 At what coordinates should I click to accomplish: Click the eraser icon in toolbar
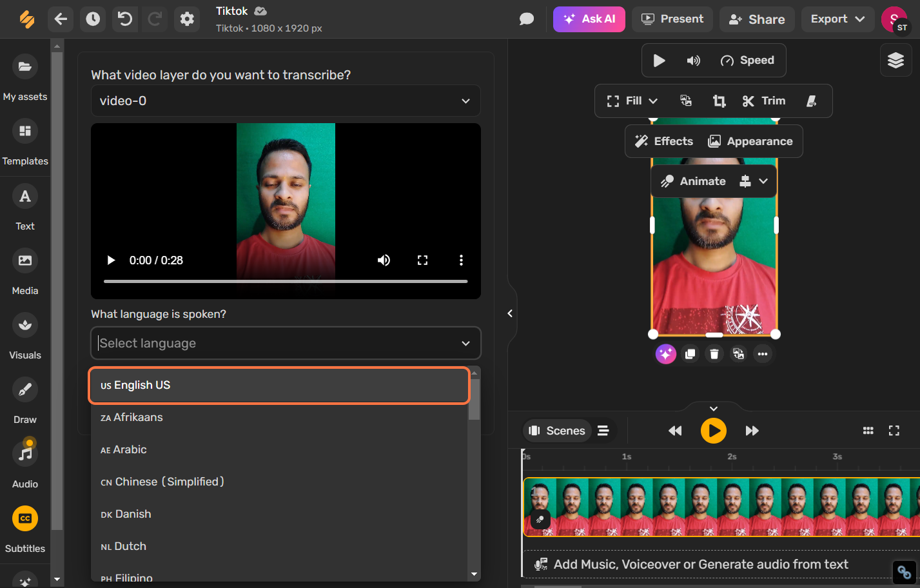tap(812, 101)
